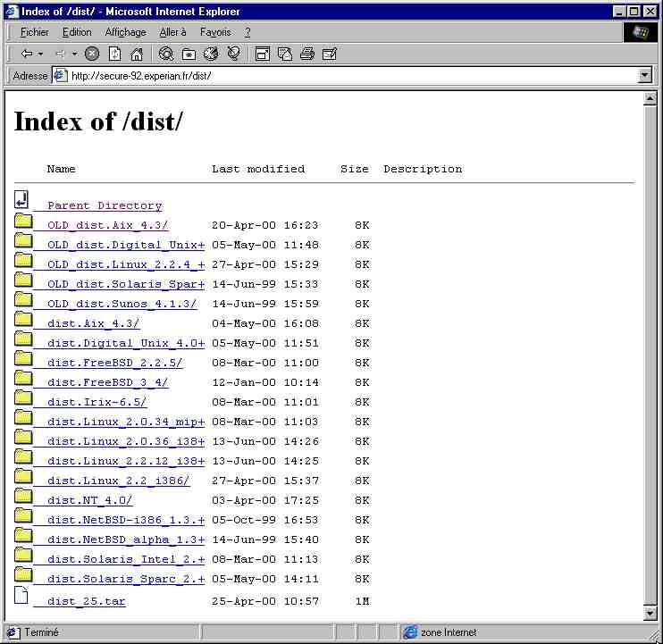The height and width of the screenshot is (644, 663).
Task: Click the folder icon next to dist.NT_4.0/
Action: coord(23,496)
